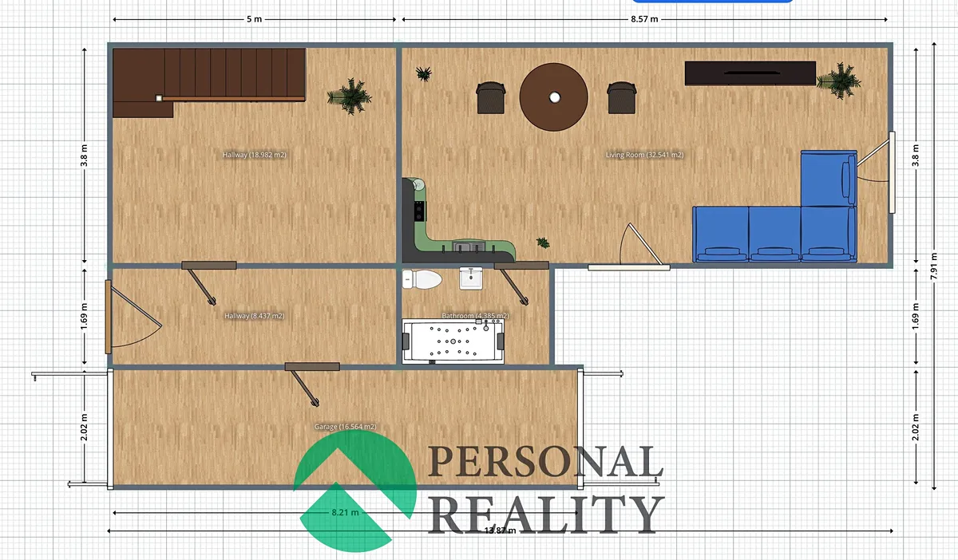Click the Bathroom (4.385 m2) label
Viewport: 958px width, 560px height.
click(475, 316)
